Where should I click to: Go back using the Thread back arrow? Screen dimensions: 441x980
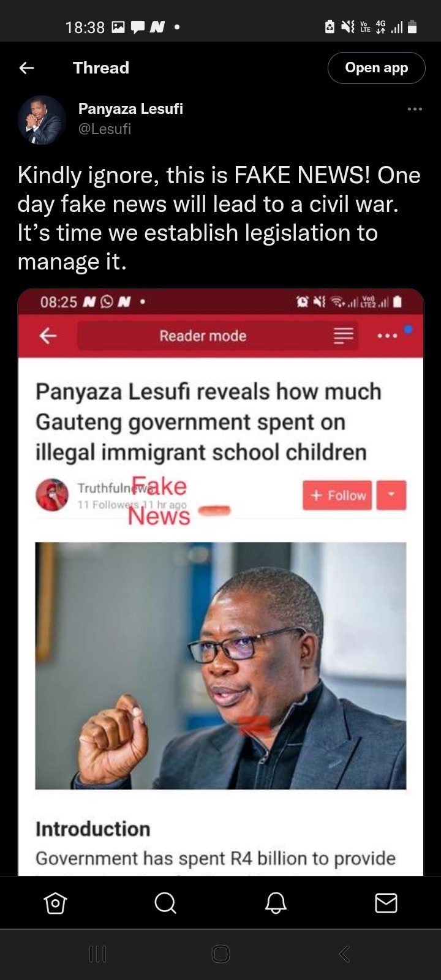[x=27, y=68]
